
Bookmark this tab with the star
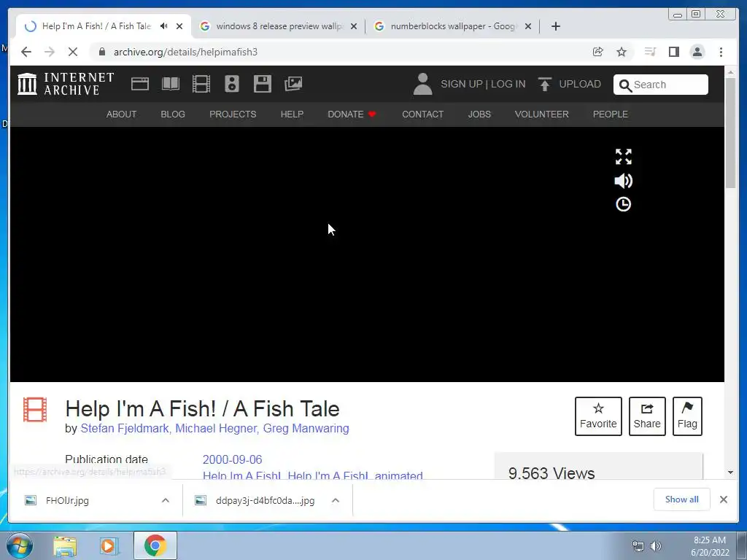click(622, 52)
